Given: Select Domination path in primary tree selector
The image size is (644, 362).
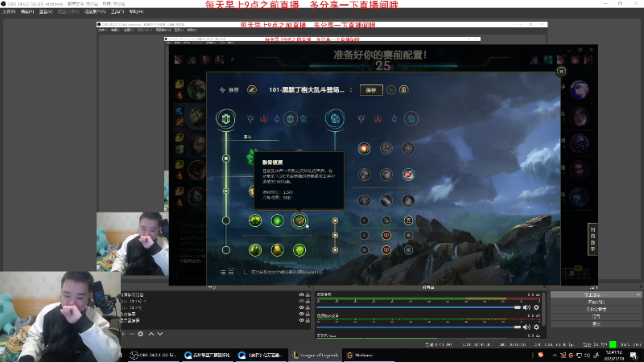Looking at the screenshot, I should tap(264, 119).
